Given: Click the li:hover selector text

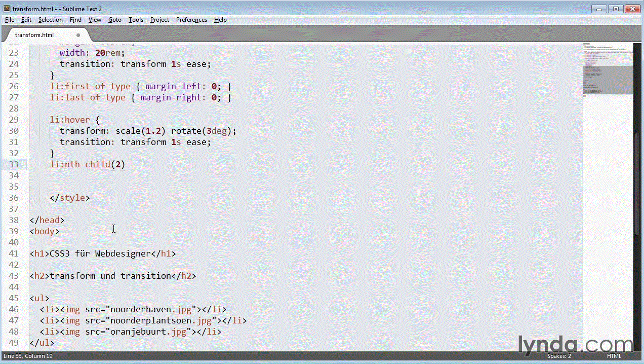Looking at the screenshot, I should click(x=70, y=120).
